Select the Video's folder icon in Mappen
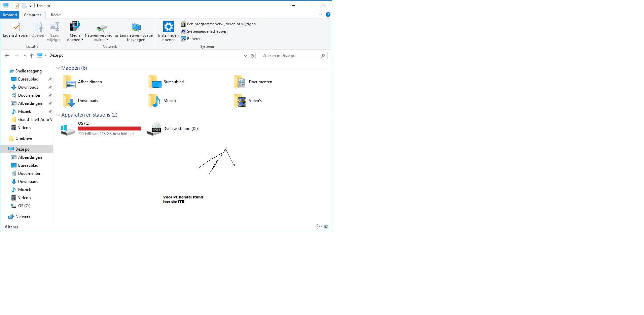 [x=240, y=101]
